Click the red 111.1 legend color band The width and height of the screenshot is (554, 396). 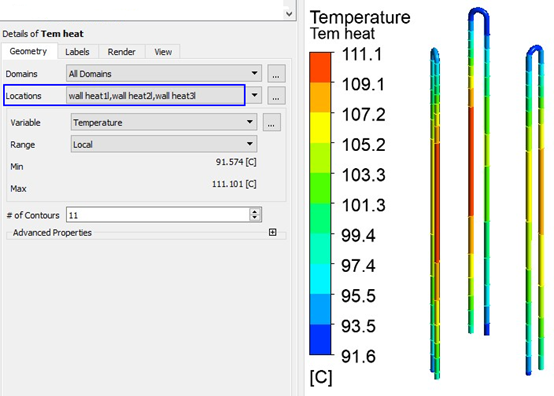pos(320,67)
